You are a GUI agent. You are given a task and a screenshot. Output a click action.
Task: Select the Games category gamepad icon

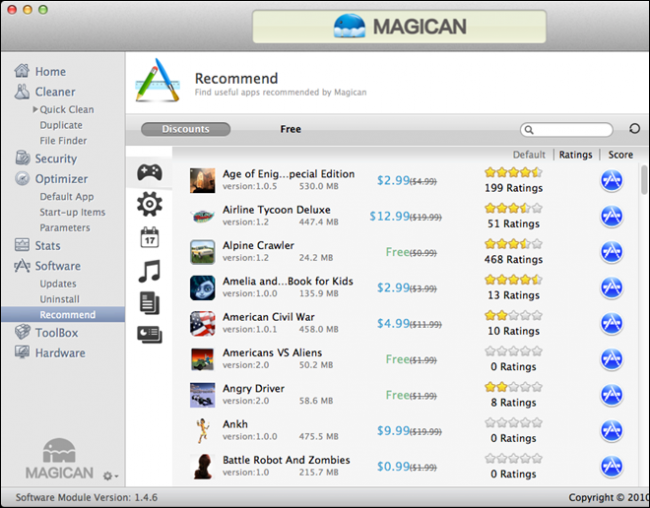tap(150, 172)
